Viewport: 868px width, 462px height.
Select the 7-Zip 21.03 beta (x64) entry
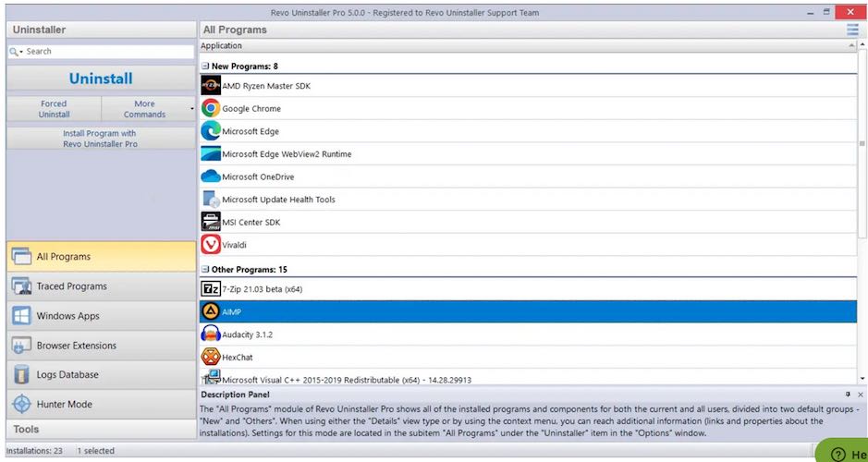point(528,289)
